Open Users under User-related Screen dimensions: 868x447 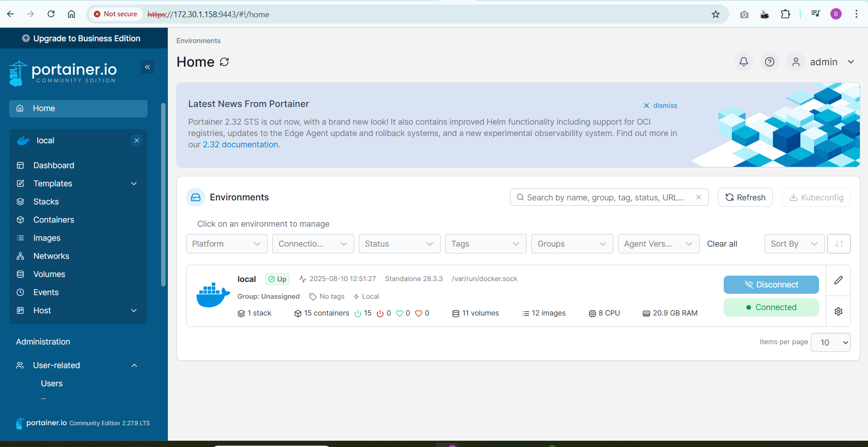click(52, 384)
